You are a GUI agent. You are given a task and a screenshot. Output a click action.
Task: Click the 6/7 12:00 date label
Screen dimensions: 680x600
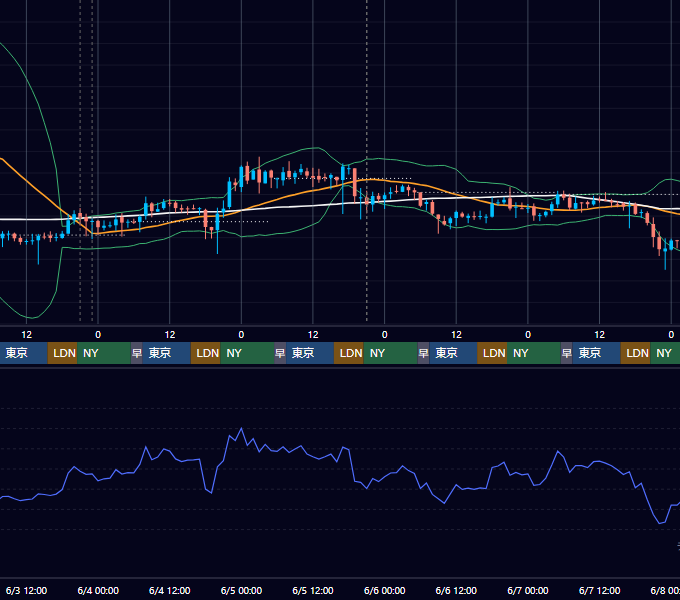tap(599, 590)
